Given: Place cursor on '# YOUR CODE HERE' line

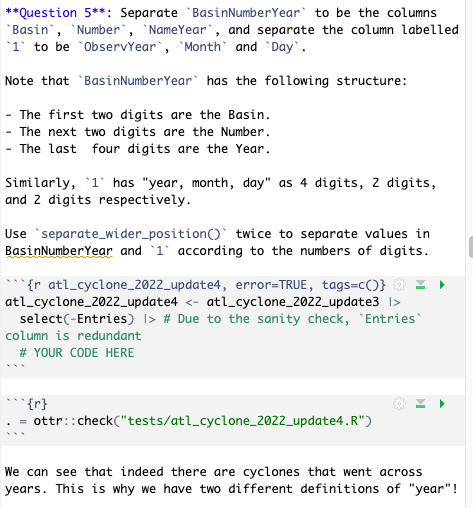Looking at the screenshot, I should point(77,353).
